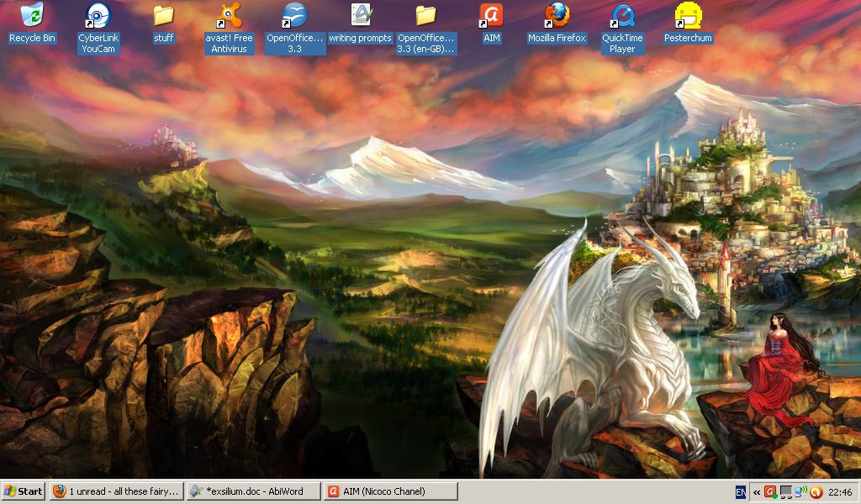This screenshot has width=861, height=504.
Task: Click the avast! orange ball tray icon
Action: [816, 492]
